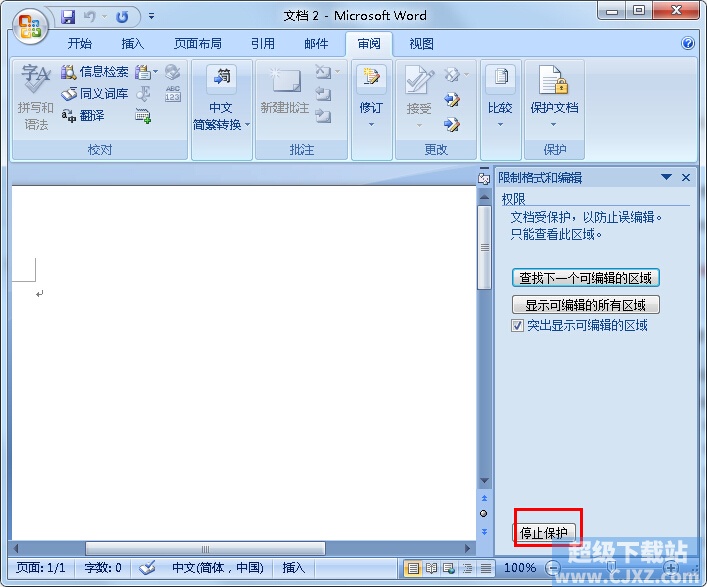Screen dimensions: 707x587
Task: Close the 限制格式和编辑 task pane
Action: tap(686, 177)
